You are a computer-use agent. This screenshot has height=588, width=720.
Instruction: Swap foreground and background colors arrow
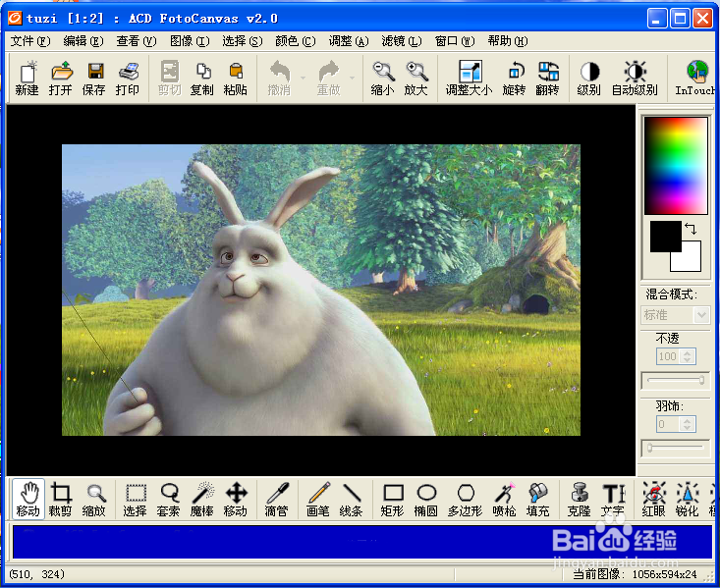(x=691, y=229)
